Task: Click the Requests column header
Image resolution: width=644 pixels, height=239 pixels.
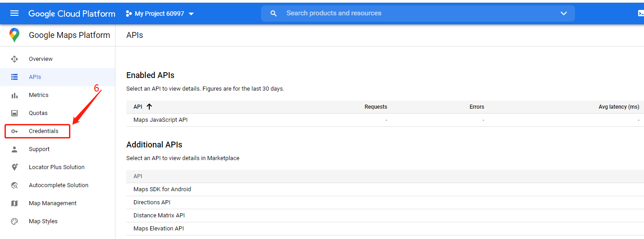Action: click(376, 107)
